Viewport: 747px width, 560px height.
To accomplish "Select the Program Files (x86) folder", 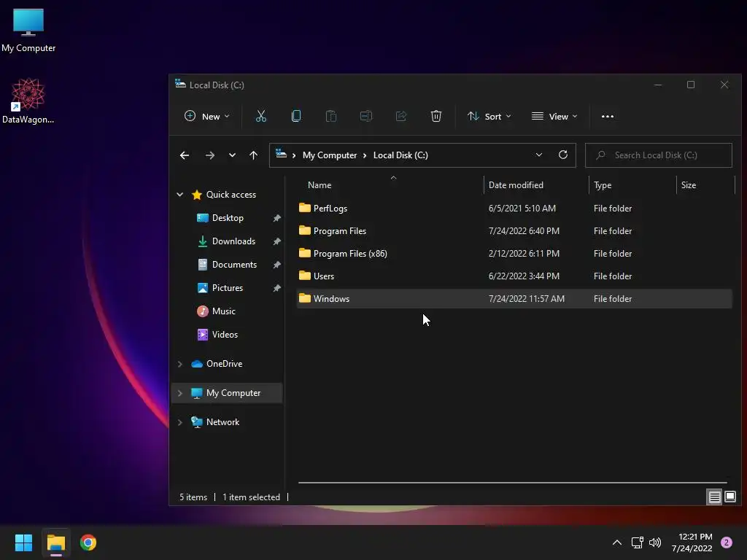I will pos(514,253).
